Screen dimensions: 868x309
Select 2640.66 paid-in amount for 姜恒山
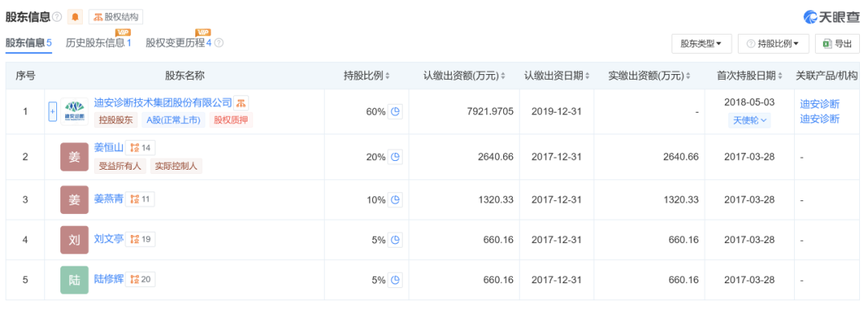680,157
